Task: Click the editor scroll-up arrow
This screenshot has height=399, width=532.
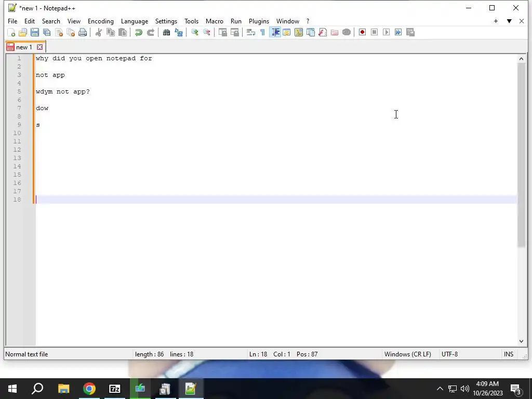Action: coord(521,59)
